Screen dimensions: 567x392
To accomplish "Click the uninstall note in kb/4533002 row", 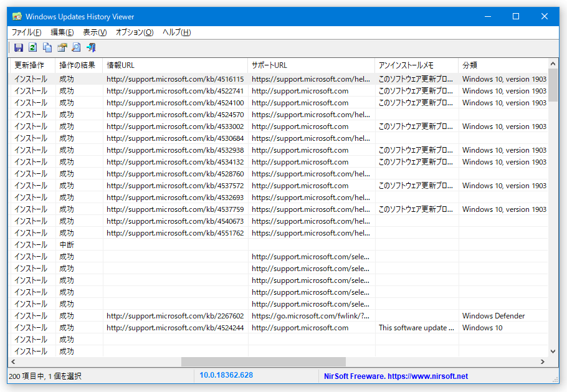I will point(416,127).
